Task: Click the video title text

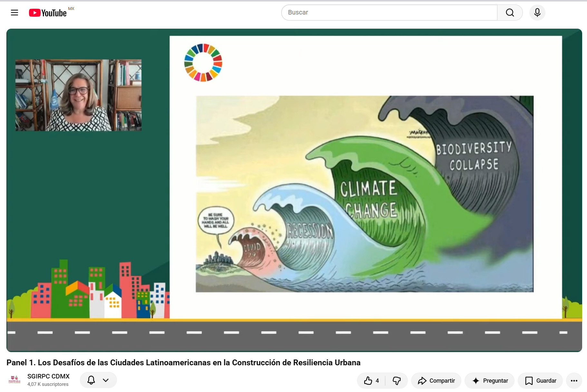Action: (x=183, y=362)
